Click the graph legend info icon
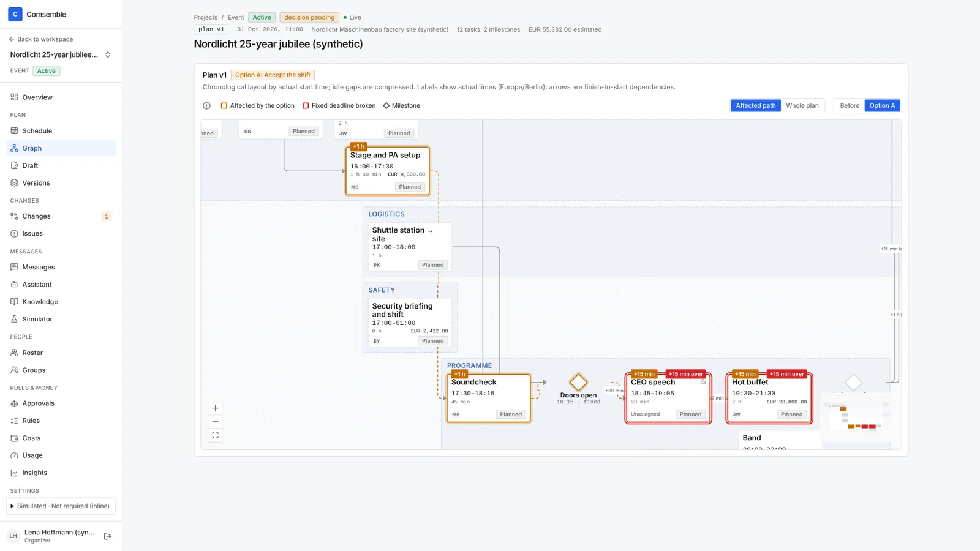 point(207,106)
